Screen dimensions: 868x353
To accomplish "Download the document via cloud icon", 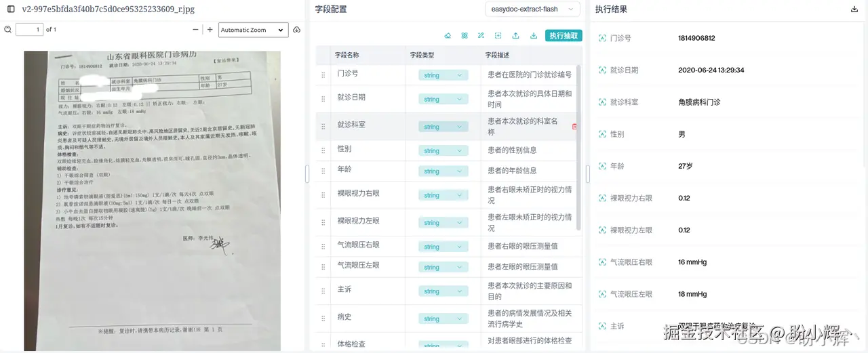I will tap(297, 30).
